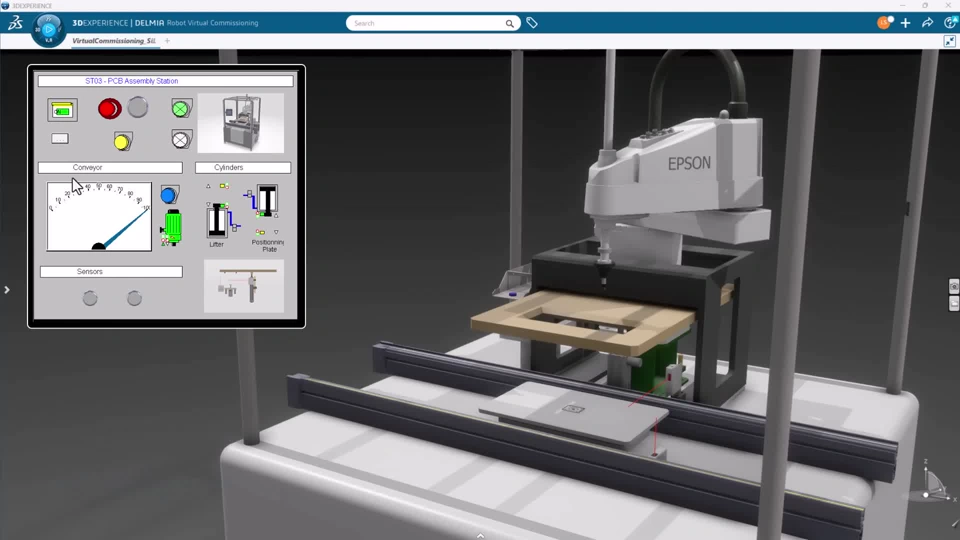Image resolution: width=960 pixels, height=540 pixels.
Task: Click the small white rectangular button
Action: (59, 139)
